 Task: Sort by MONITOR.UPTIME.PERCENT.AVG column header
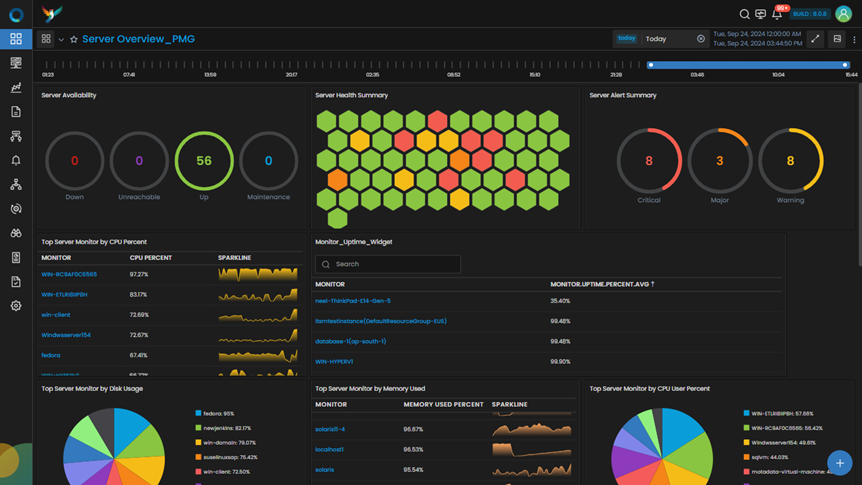[x=602, y=284]
